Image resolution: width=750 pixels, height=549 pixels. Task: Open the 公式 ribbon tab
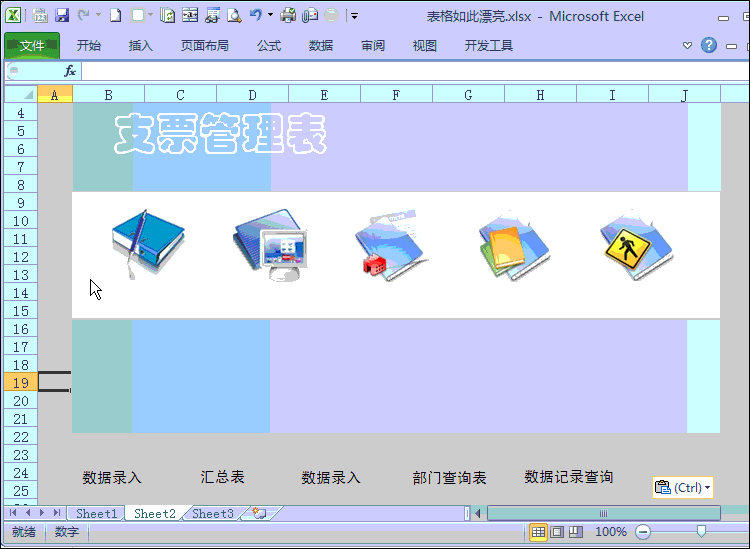tap(269, 45)
